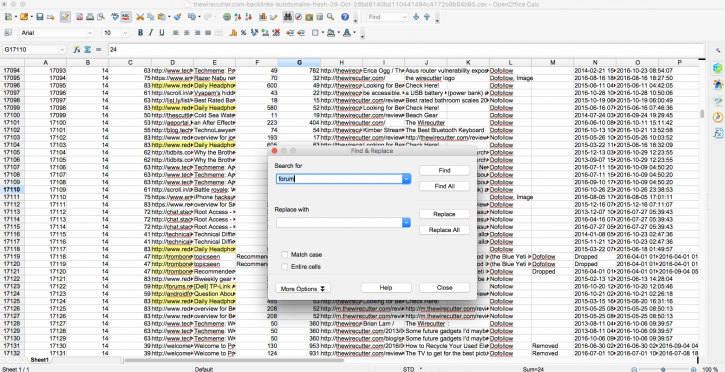Sort Ascending toolbar icon
The image size is (725, 372).
click(x=238, y=17)
